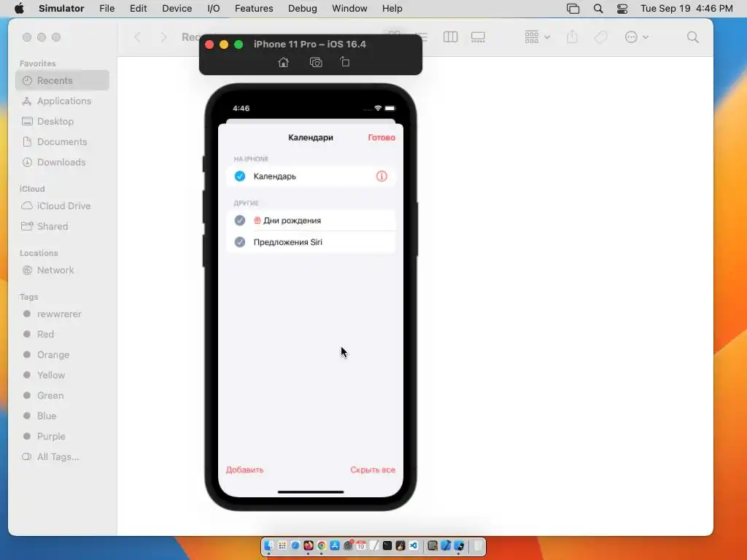
Task: Select the rewwrerer tag
Action: tap(63, 314)
